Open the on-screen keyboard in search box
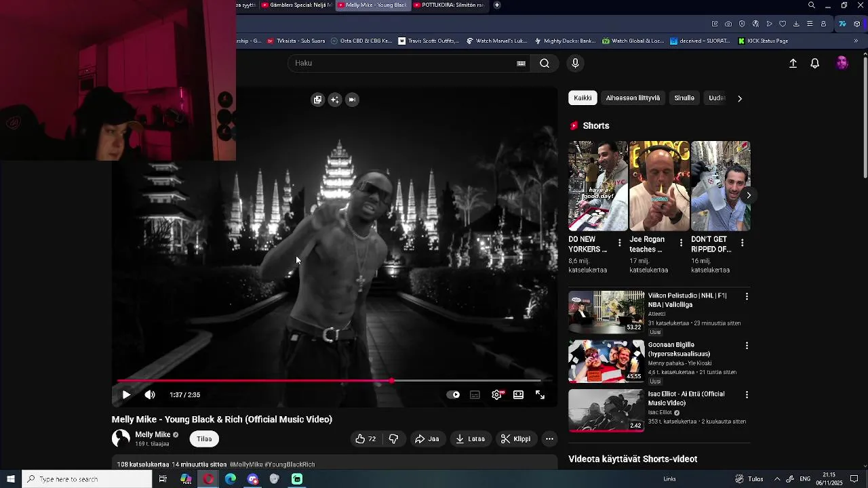868x488 pixels. point(521,63)
